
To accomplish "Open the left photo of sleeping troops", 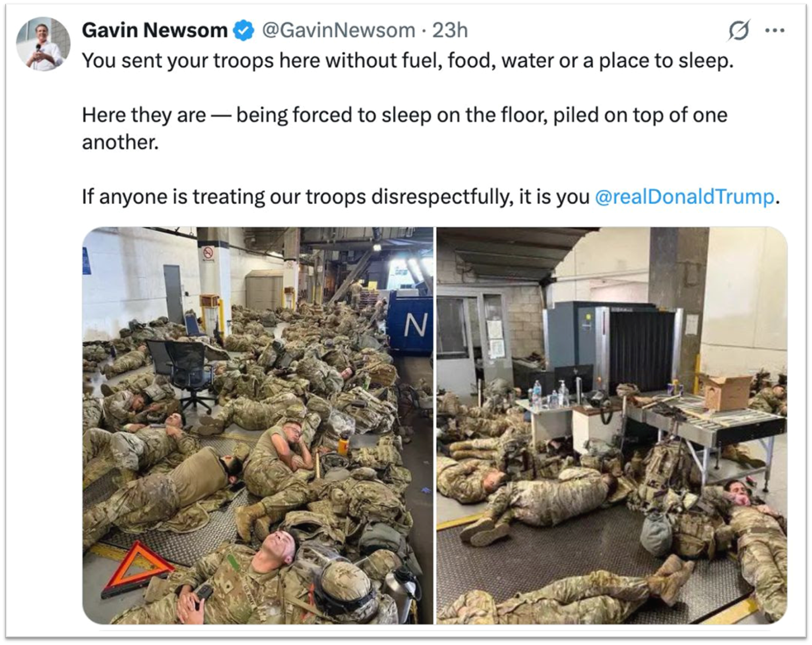I will pos(257,425).
